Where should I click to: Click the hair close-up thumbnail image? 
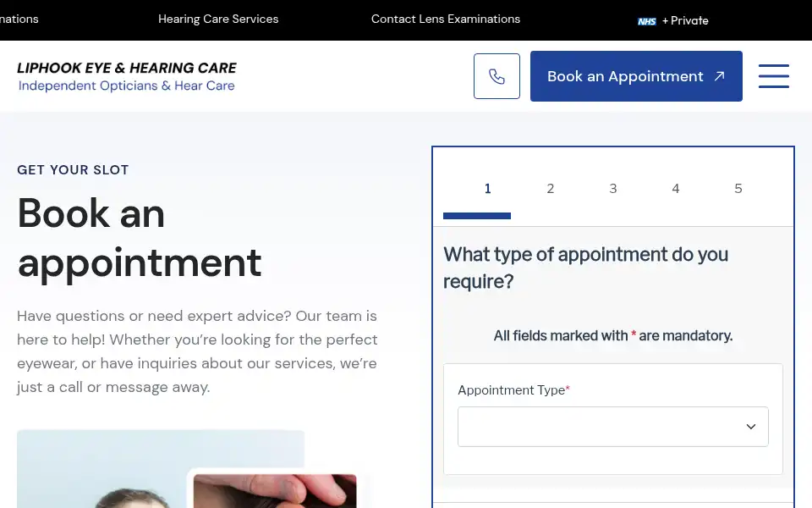pos(274,490)
